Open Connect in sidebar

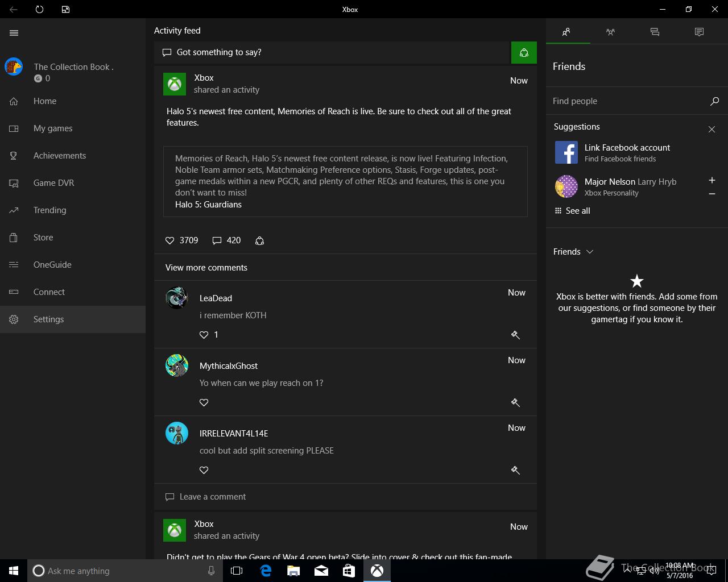pos(73,292)
